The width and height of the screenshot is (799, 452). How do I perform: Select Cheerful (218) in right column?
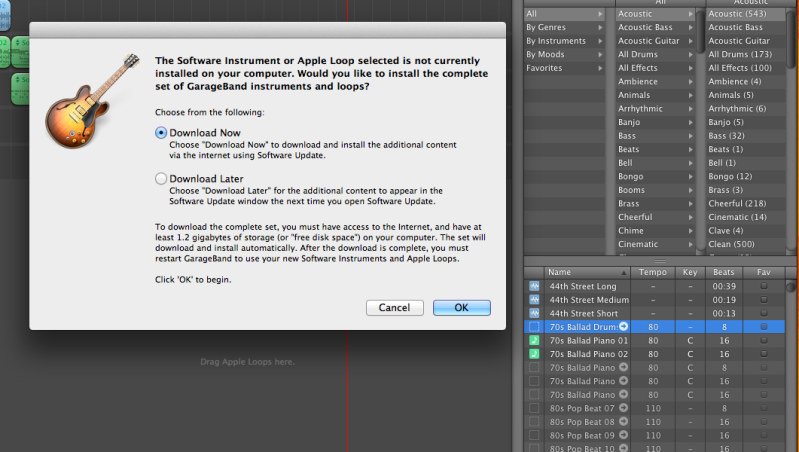click(x=746, y=203)
